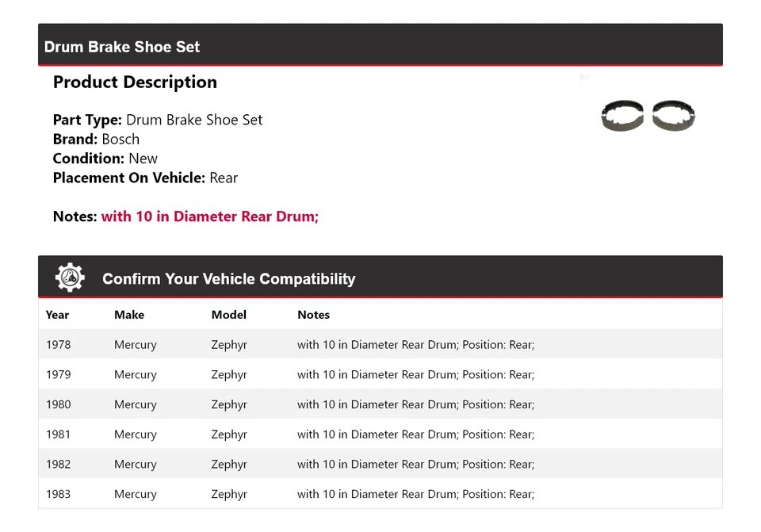This screenshot has width=761, height=532.
Task: Click the Confirm Your Vehicle Compatibility header
Action: tap(228, 278)
